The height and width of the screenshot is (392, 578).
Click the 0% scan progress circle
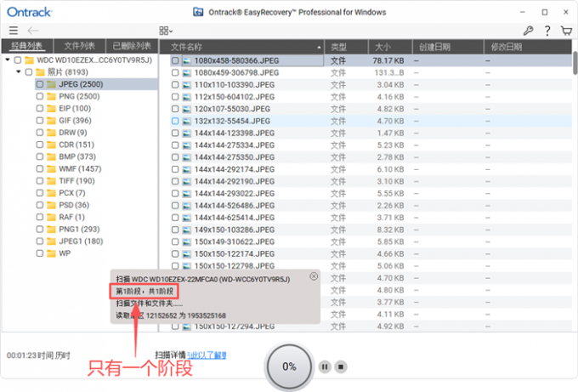[289, 366]
